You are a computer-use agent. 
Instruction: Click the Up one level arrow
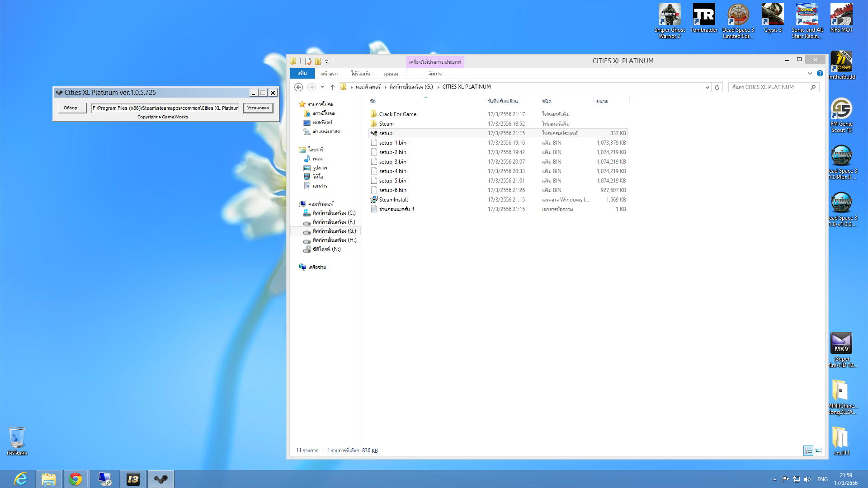[x=333, y=87]
